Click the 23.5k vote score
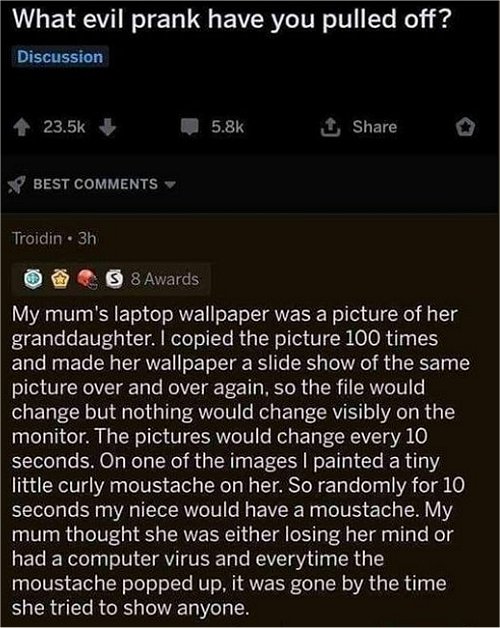The image size is (500, 628). point(64,127)
